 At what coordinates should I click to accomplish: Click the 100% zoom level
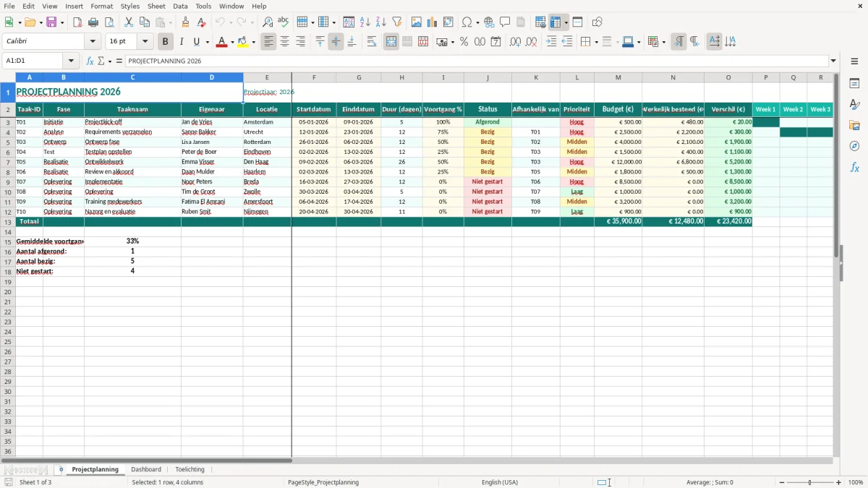[x=856, y=482]
